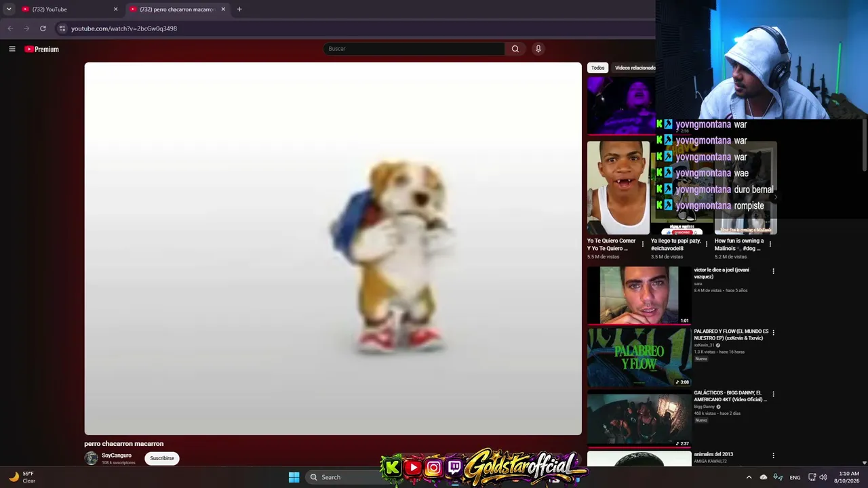Open the 'animales del 2013' video title

pyautogui.click(x=713, y=454)
